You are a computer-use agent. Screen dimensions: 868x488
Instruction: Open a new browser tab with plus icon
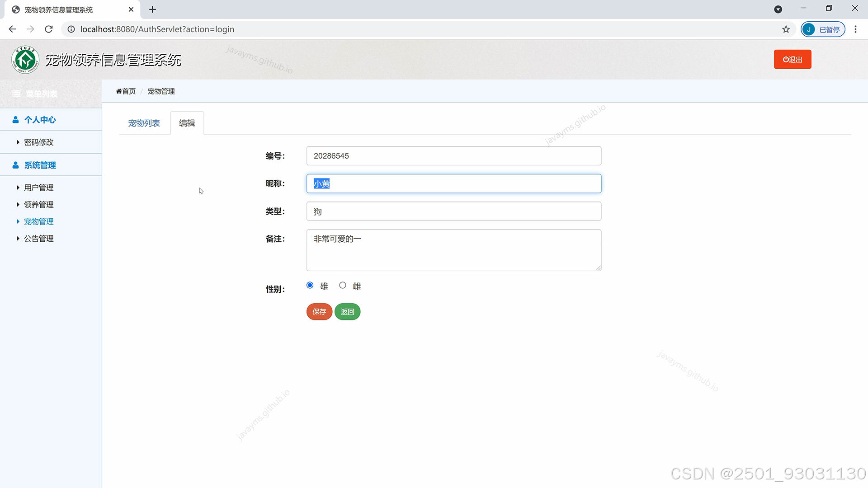(152, 9)
